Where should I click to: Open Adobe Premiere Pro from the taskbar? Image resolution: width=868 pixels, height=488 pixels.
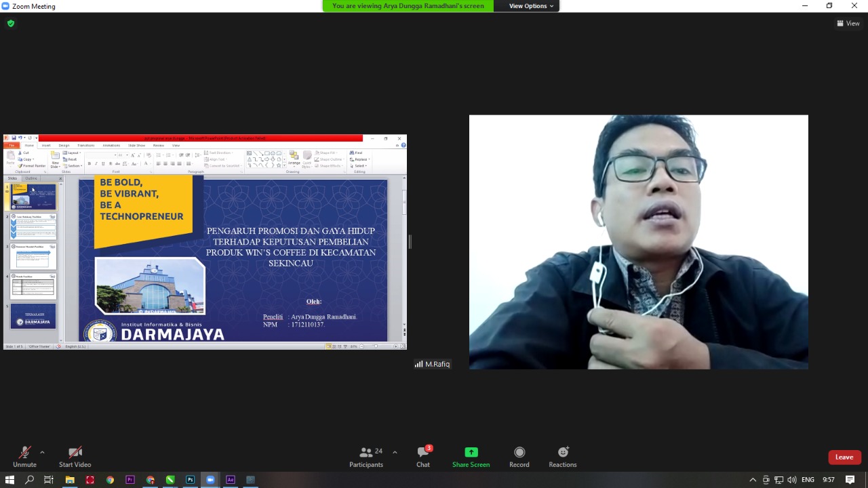point(130,480)
